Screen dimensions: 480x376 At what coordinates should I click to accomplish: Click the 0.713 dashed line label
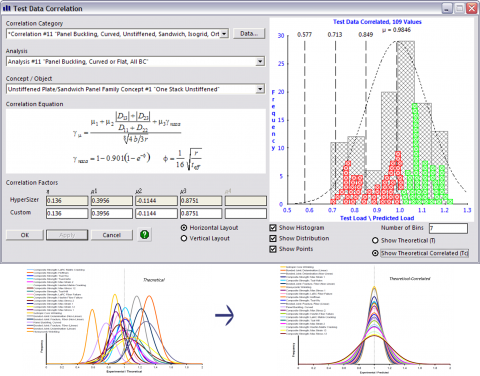(x=335, y=35)
